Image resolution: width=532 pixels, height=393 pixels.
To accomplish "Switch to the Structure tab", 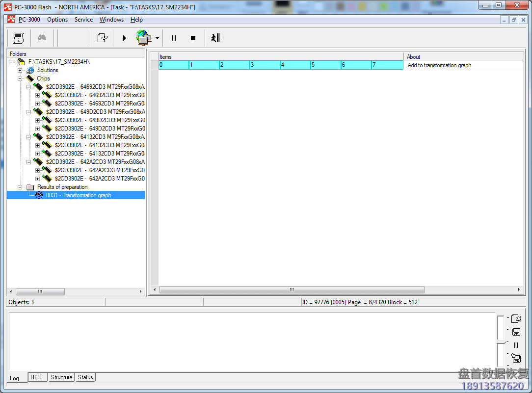I will coord(61,377).
